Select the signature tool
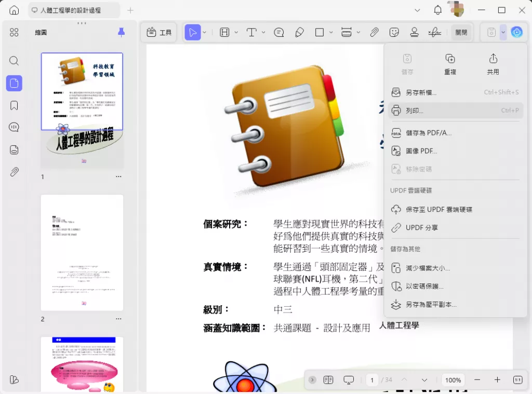Image resolution: width=532 pixels, height=394 pixels. coord(435,32)
